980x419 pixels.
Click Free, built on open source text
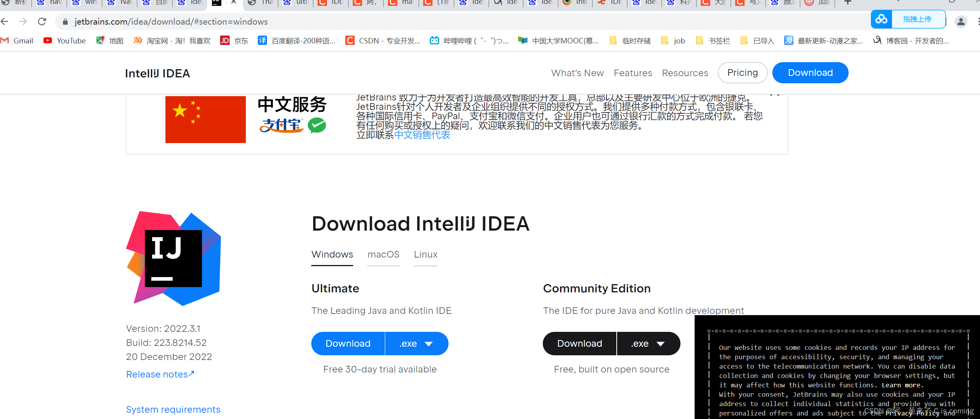point(612,369)
